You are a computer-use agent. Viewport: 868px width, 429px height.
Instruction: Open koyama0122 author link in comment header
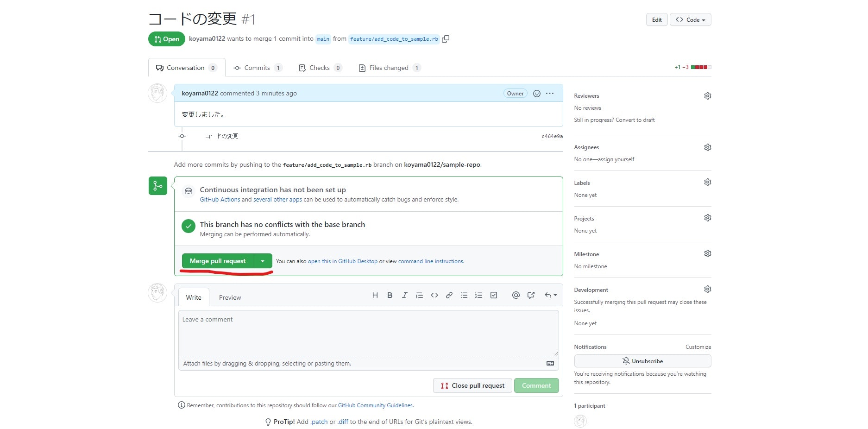point(200,93)
